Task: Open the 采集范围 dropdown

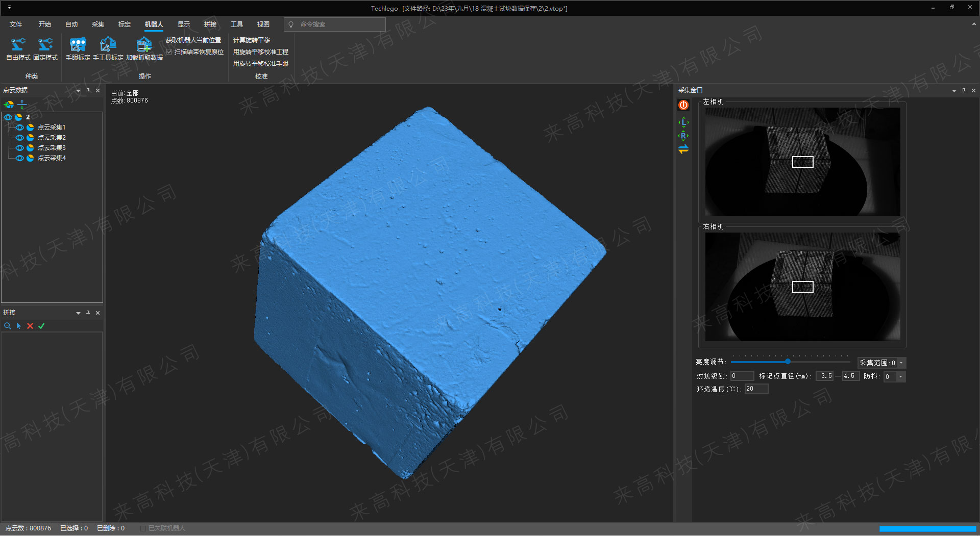Action: [x=901, y=363]
